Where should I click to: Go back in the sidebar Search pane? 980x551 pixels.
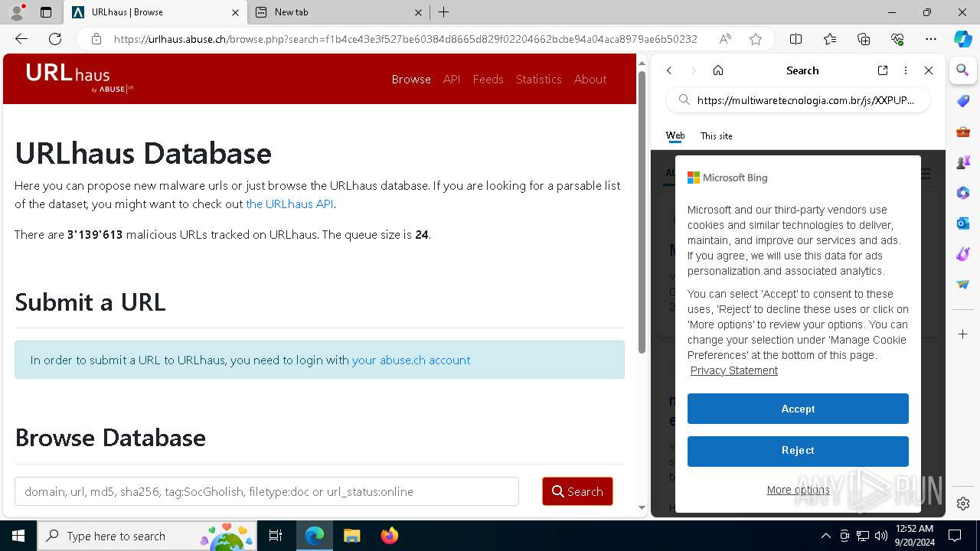pyautogui.click(x=669, y=70)
